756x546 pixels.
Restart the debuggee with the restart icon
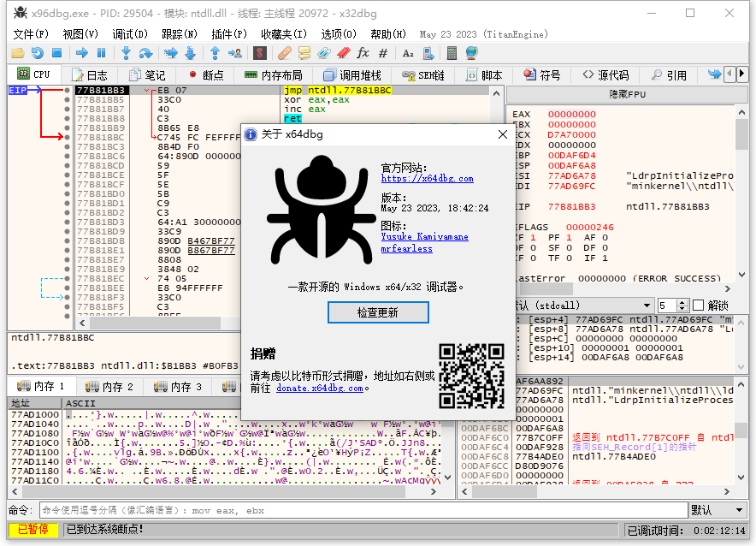click(38, 53)
